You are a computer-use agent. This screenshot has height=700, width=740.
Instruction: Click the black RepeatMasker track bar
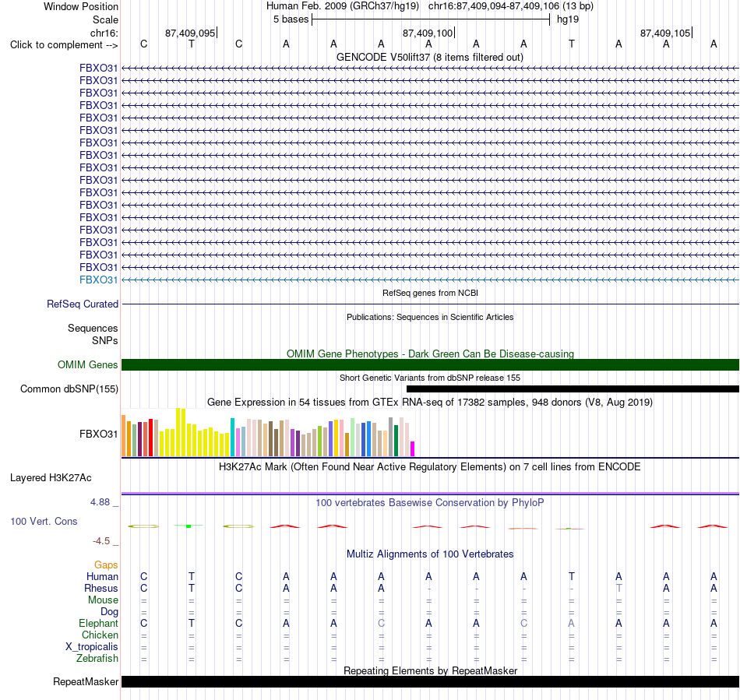click(430, 681)
